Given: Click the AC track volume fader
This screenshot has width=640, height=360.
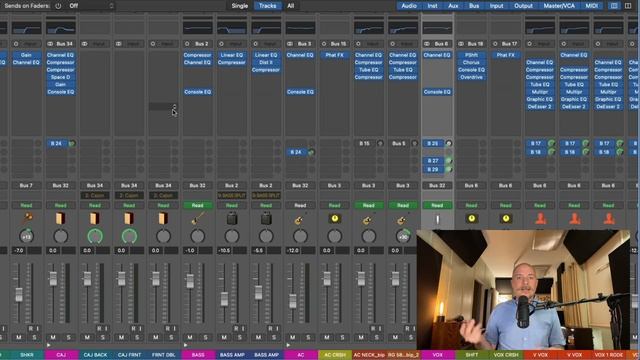Looking at the screenshot, I should pyautogui.click(x=293, y=301).
